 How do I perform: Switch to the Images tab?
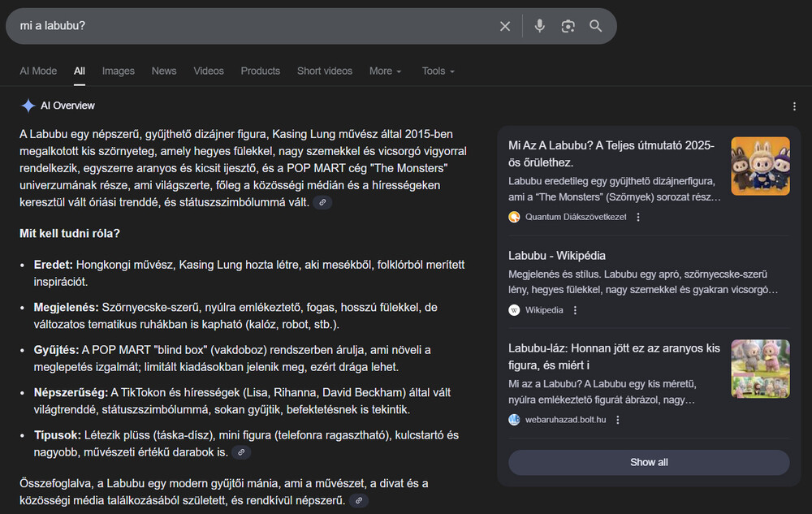(118, 71)
